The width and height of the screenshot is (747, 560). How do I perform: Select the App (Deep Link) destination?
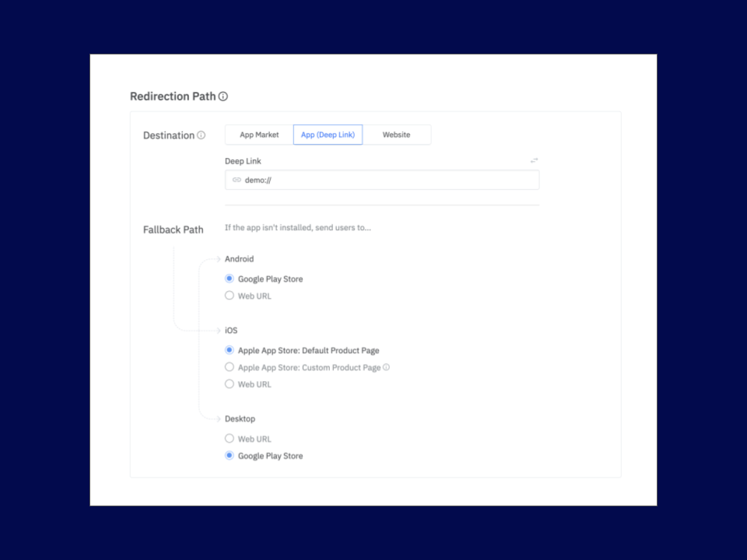point(328,135)
